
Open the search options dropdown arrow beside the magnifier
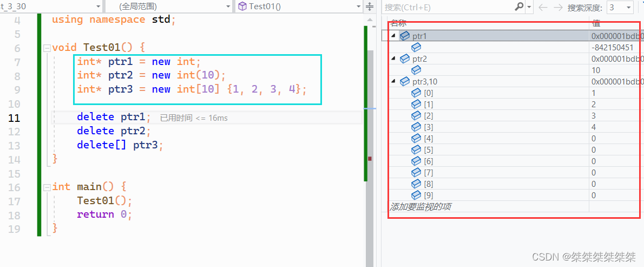[x=529, y=7]
